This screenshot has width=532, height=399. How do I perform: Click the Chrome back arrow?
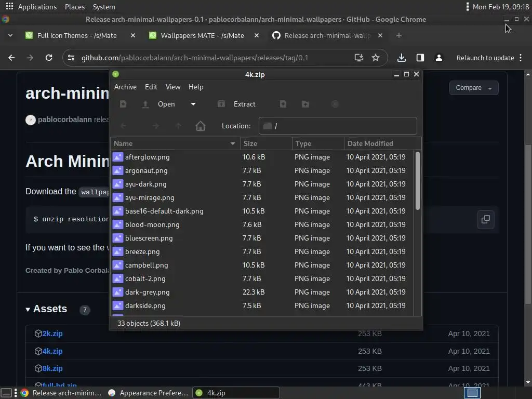click(11, 58)
